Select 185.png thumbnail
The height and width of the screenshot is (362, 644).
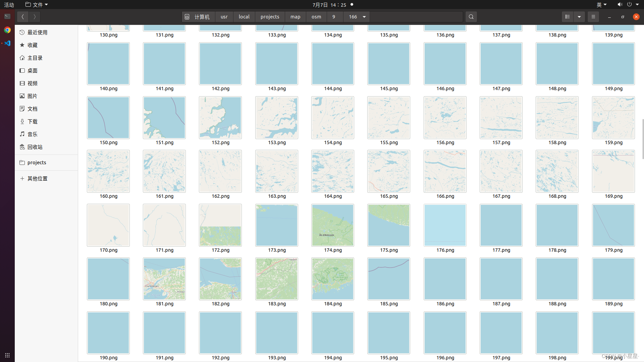point(389,279)
